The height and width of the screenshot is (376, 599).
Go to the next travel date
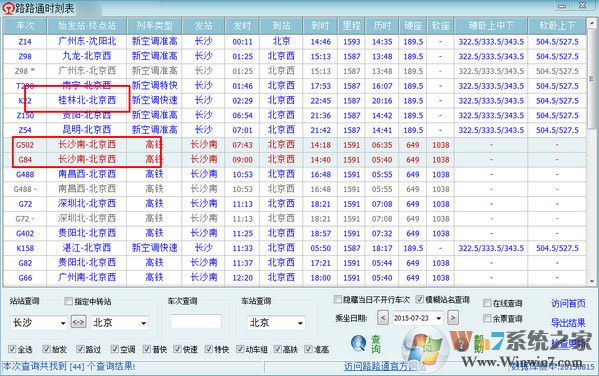(x=453, y=318)
